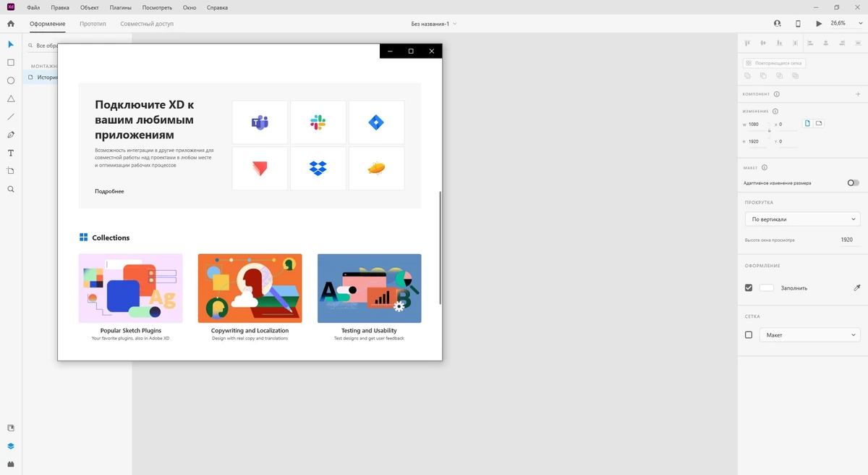Image resolution: width=868 pixels, height=475 pixels.
Task: Select the Artboard tool
Action: (x=11, y=171)
